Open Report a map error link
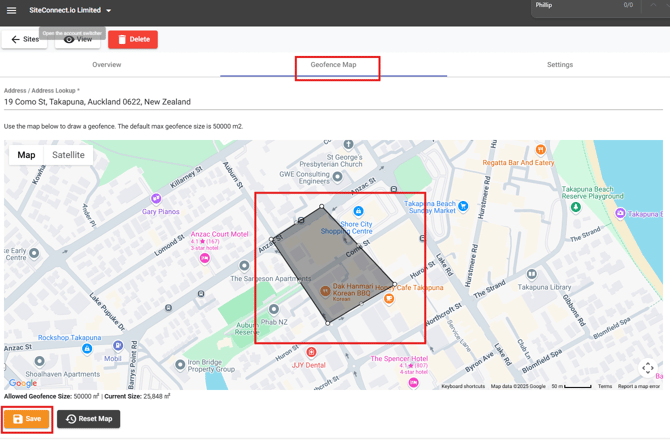The width and height of the screenshot is (670, 440). (x=639, y=386)
